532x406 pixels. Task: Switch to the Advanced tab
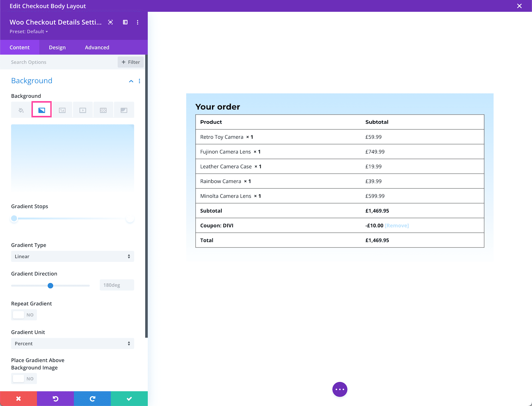[97, 47]
